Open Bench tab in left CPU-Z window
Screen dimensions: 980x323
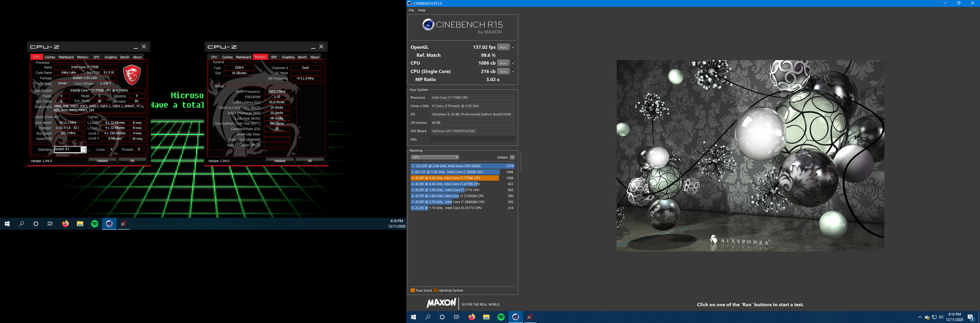(x=125, y=57)
